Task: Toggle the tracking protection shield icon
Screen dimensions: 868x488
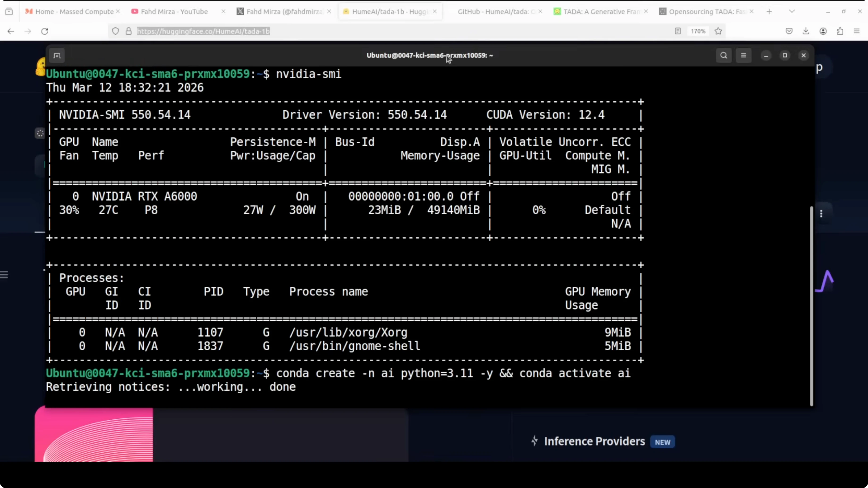Action: pyautogui.click(x=115, y=31)
